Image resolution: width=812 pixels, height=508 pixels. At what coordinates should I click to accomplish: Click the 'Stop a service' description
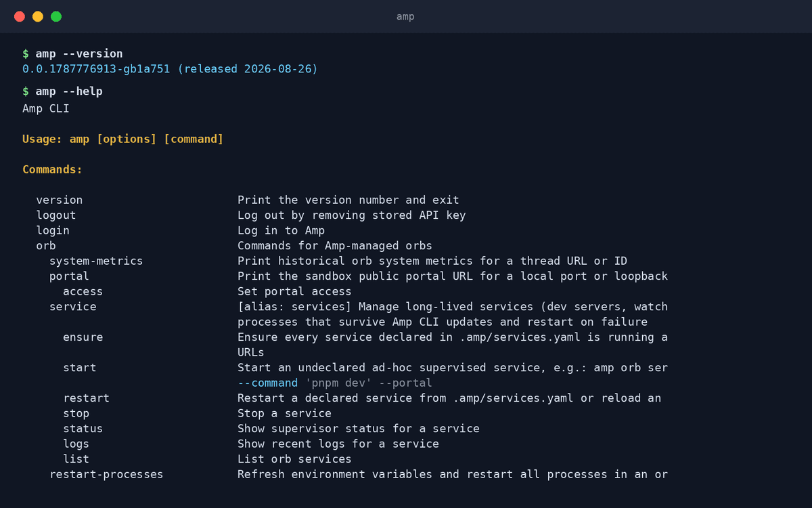tap(284, 413)
